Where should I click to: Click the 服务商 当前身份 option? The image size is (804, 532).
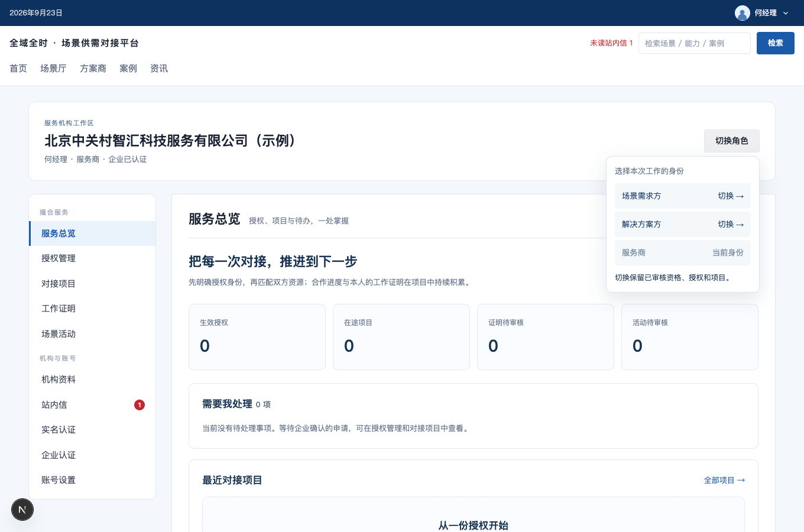coord(683,252)
